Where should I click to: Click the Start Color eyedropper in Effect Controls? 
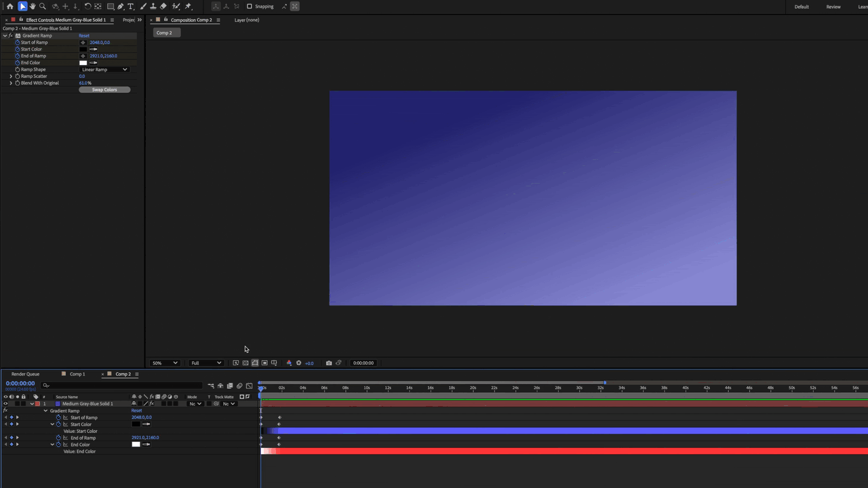coord(94,49)
